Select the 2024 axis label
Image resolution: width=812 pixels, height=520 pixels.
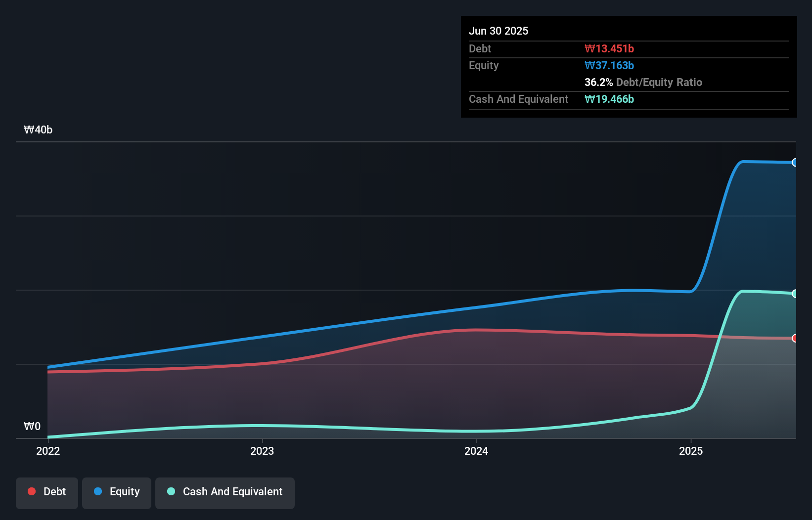(x=476, y=451)
